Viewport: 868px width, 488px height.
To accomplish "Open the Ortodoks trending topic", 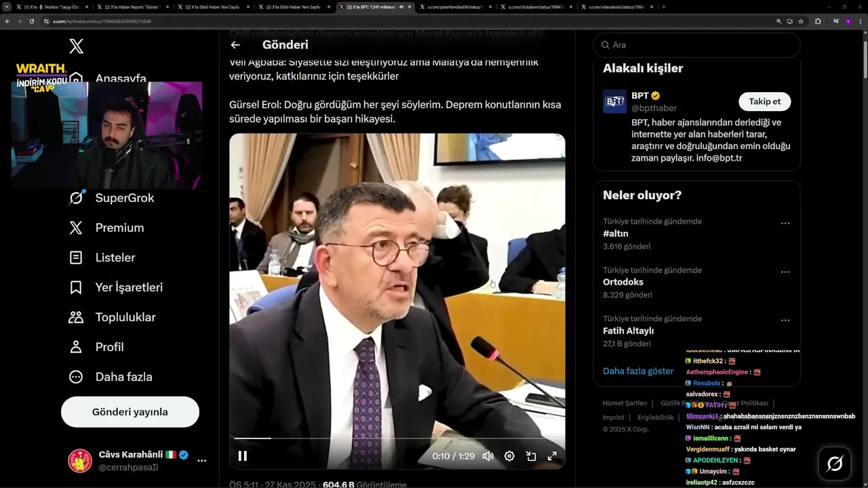I will (696, 283).
